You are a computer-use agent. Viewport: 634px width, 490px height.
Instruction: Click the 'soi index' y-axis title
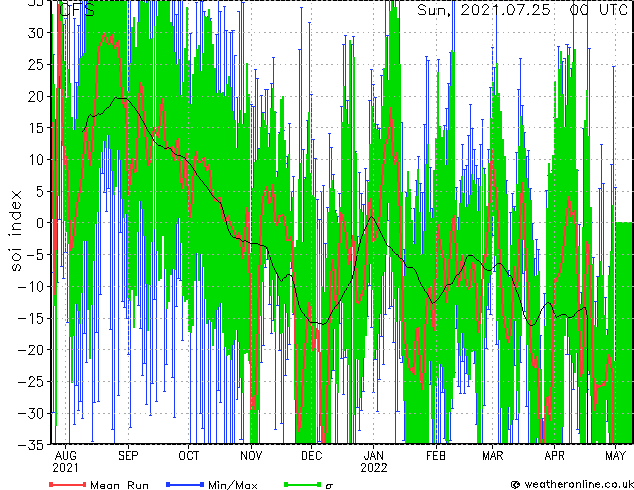click(15, 231)
